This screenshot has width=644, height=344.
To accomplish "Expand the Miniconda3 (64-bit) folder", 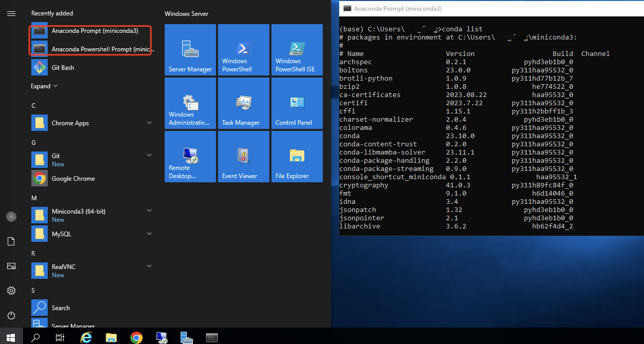I will click(x=149, y=211).
